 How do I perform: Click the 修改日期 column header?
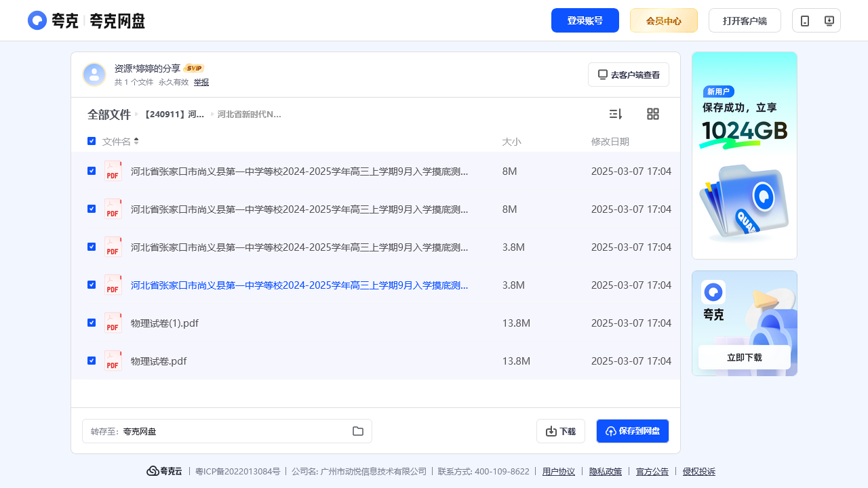pos(610,142)
